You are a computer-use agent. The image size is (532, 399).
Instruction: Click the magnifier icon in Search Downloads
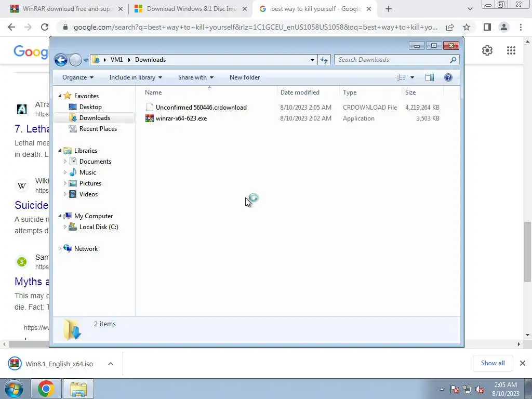click(x=453, y=60)
